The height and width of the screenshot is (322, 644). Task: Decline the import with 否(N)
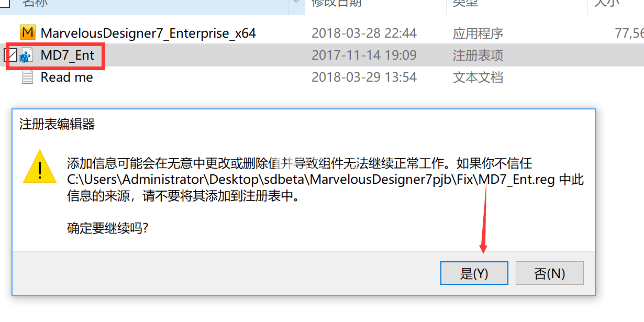(549, 273)
